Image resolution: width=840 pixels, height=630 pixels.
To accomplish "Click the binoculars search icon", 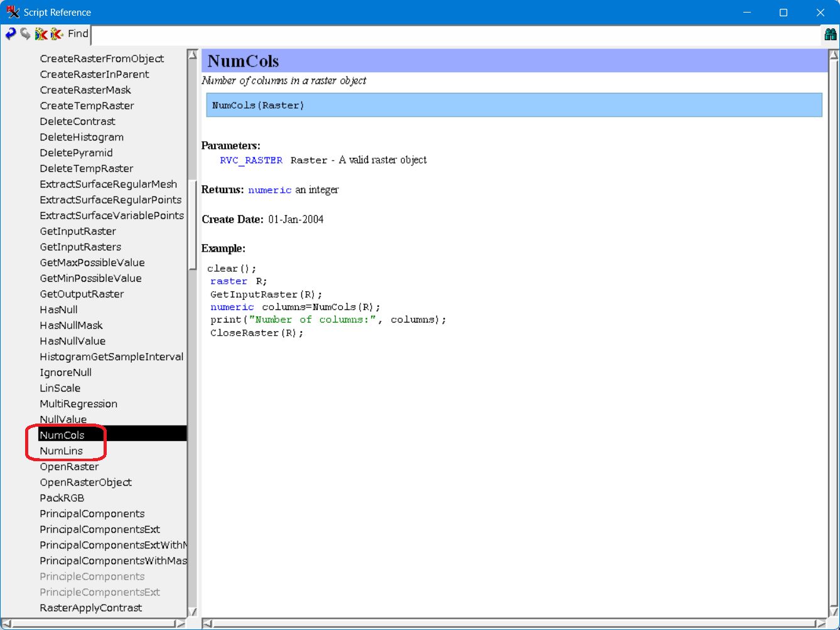I will tap(830, 35).
